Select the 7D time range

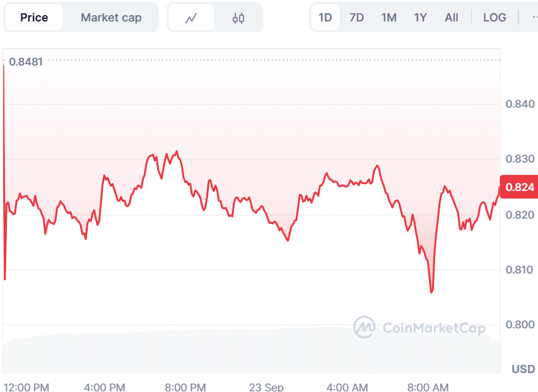356,18
